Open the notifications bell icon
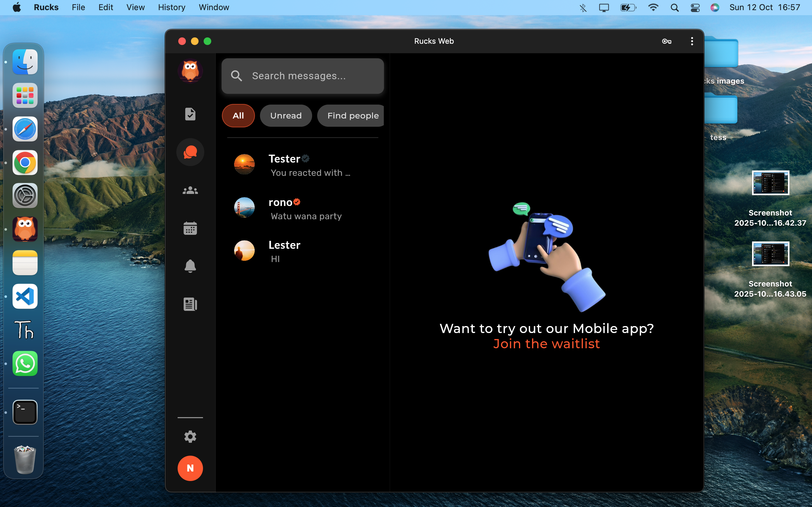Image resolution: width=812 pixels, height=507 pixels. click(x=190, y=266)
